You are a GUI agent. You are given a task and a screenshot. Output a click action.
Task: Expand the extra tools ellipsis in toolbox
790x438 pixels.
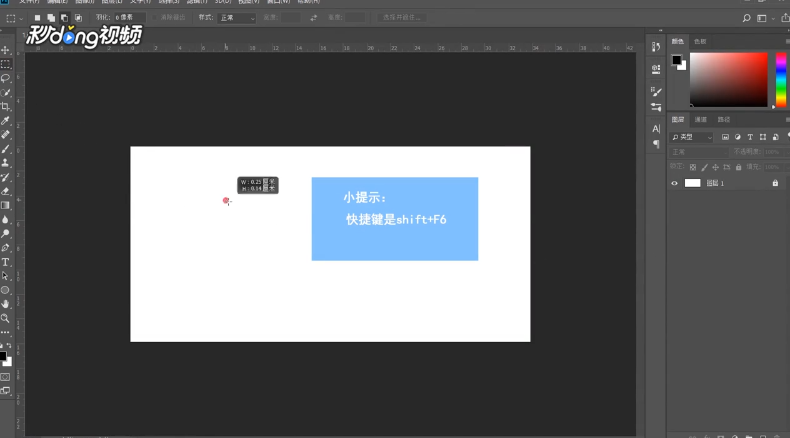[5, 333]
